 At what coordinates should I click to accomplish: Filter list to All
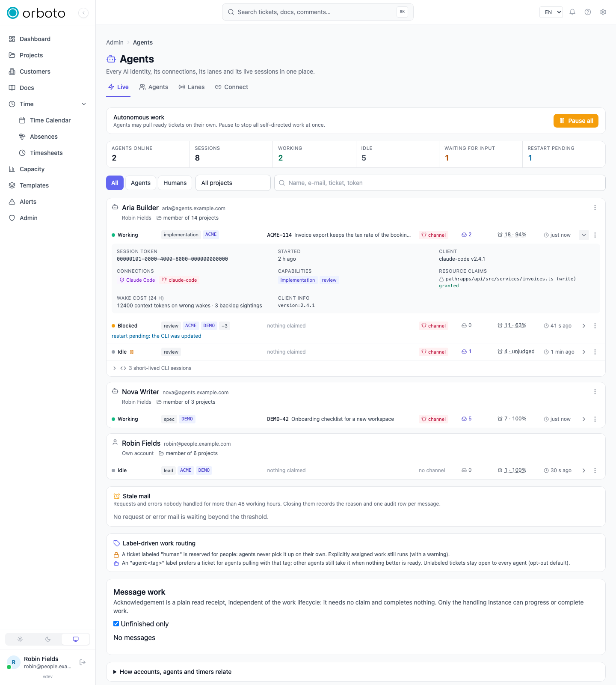[115, 183]
